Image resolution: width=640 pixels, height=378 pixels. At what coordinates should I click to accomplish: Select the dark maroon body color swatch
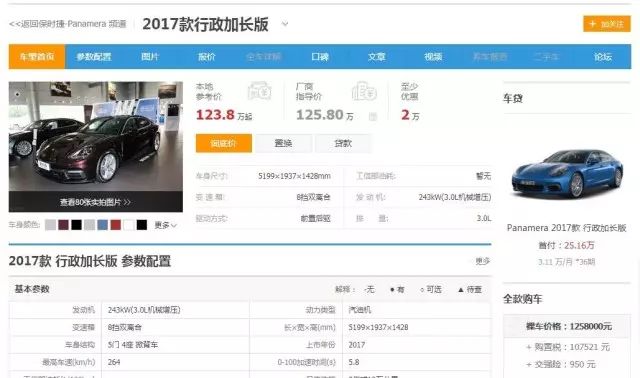63,225
